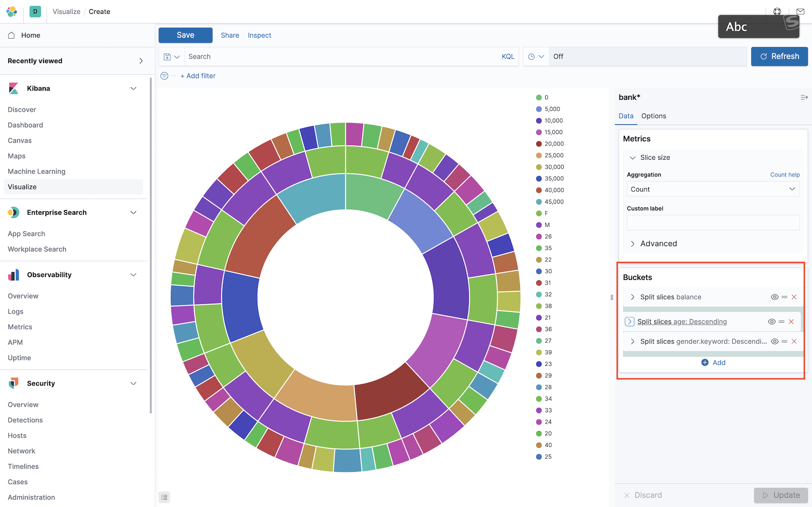Screen dimensions: 812x507
Task: Click the Home icon in sidebar
Action: click(x=11, y=35)
